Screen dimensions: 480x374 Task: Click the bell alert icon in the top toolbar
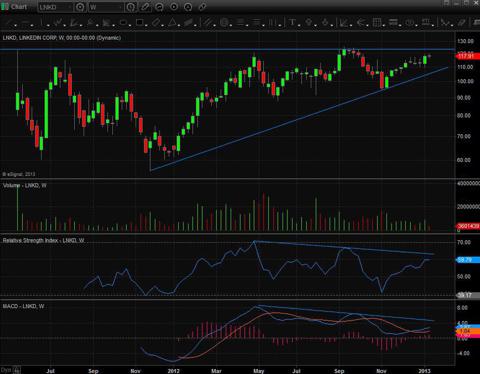[x=188, y=7]
